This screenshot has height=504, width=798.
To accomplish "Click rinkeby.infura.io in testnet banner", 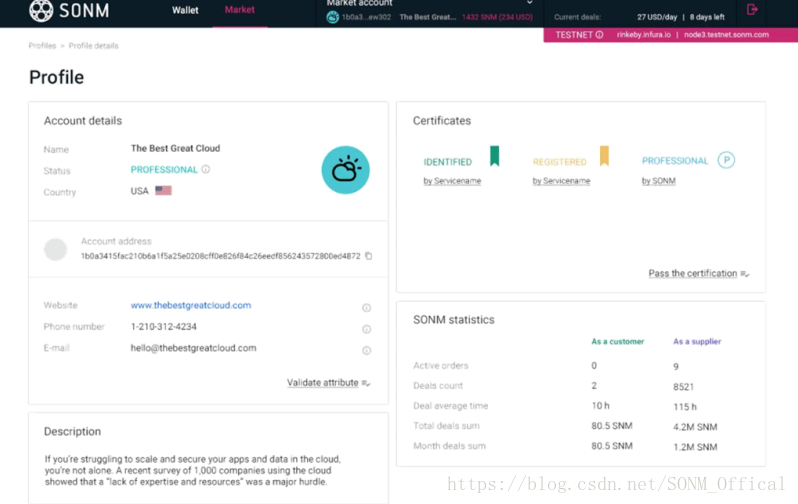I will click(644, 35).
